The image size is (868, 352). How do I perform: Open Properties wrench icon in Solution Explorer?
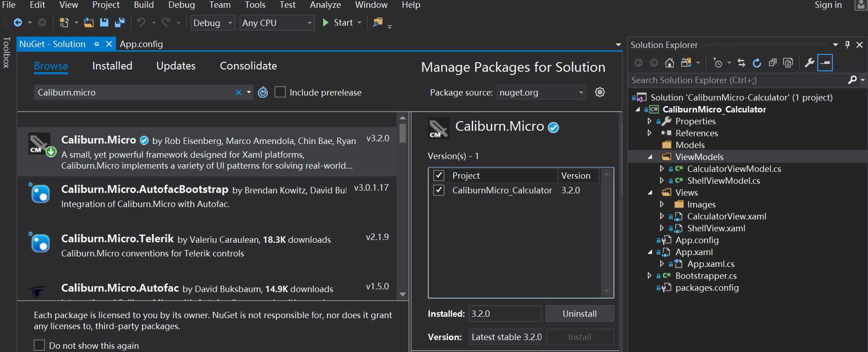coord(809,63)
